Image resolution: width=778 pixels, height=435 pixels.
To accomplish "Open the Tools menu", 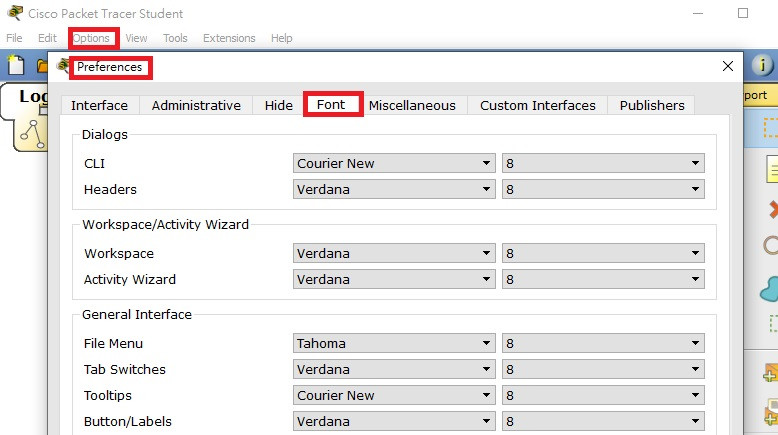I will (x=175, y=38).
